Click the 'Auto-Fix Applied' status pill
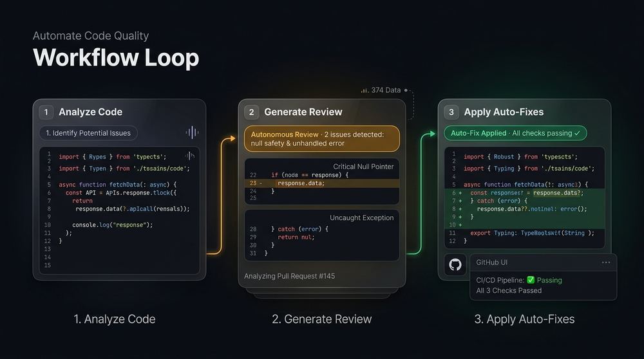The width and height of the screenshot is (644, 359). pos(515,133)
